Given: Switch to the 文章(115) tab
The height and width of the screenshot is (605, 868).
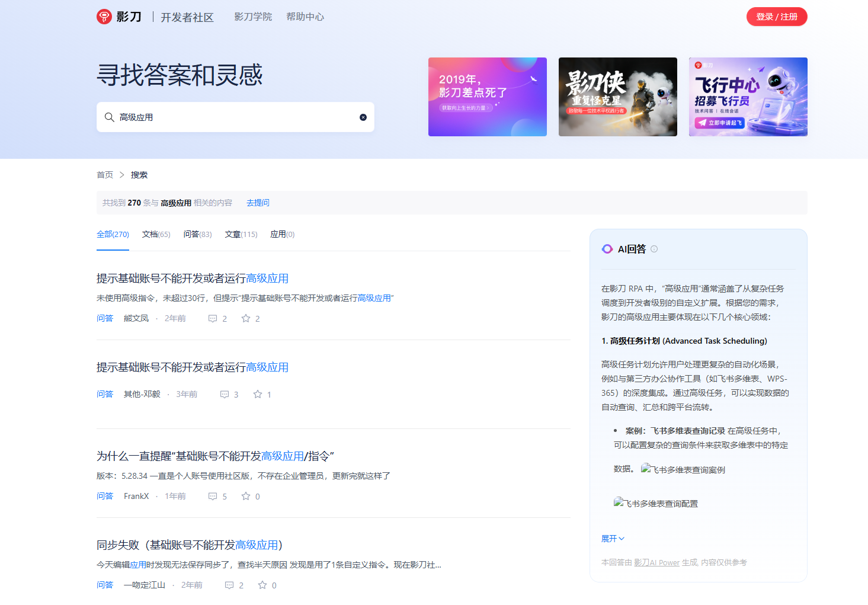Looking at the screenshot, I should pos(241,235).
